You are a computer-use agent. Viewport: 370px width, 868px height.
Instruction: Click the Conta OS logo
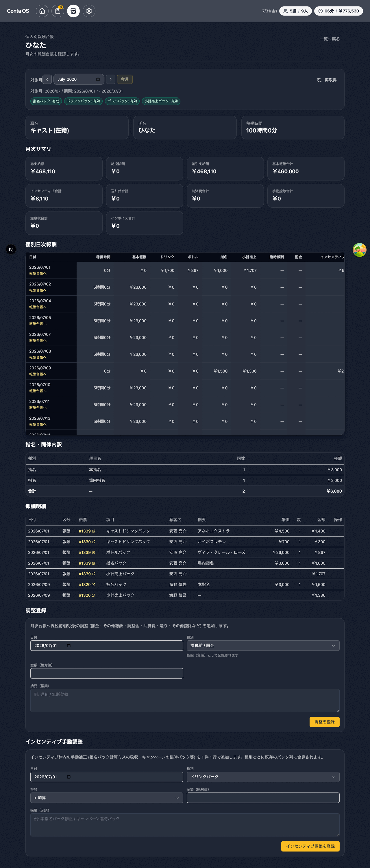click(18, 11)
